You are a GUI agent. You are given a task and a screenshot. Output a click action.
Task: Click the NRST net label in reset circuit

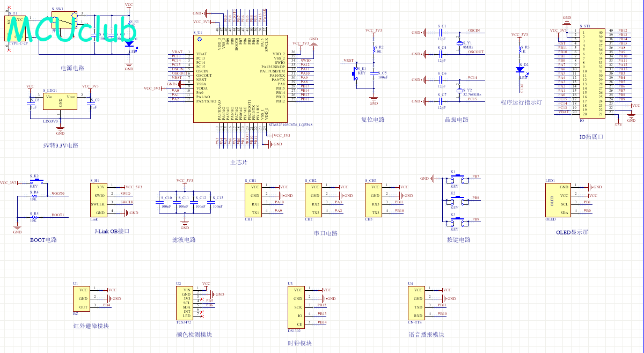click(x=348, y=61)
